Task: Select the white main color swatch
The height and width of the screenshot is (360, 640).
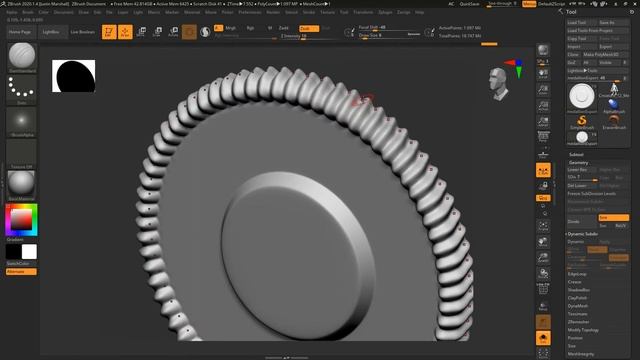Action: tap(29, 252)
